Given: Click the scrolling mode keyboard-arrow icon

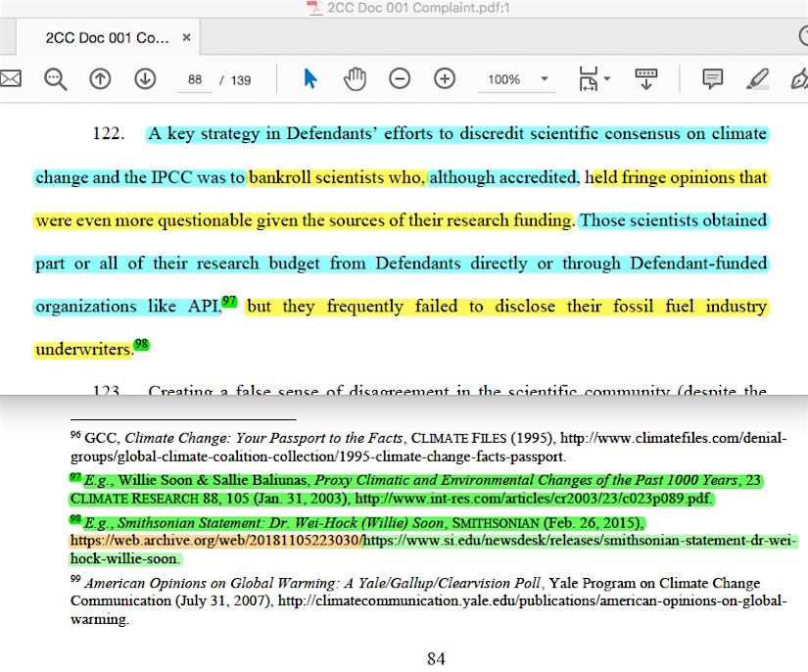Looking at the screenshot, I should 646,79.
